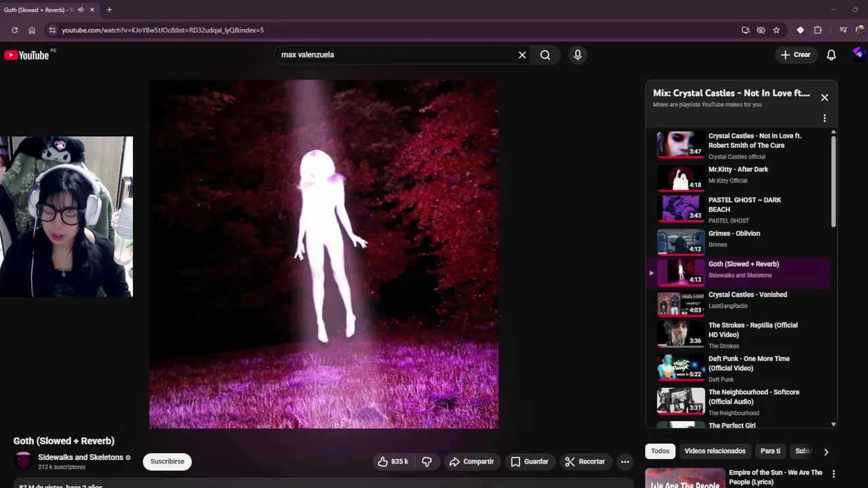
Task: Click the install app icon in address bar
Action: 745,30
